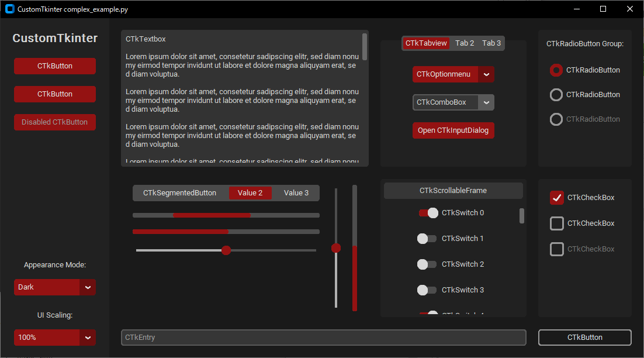Click the horizontal slider knob

pos(226,250)
